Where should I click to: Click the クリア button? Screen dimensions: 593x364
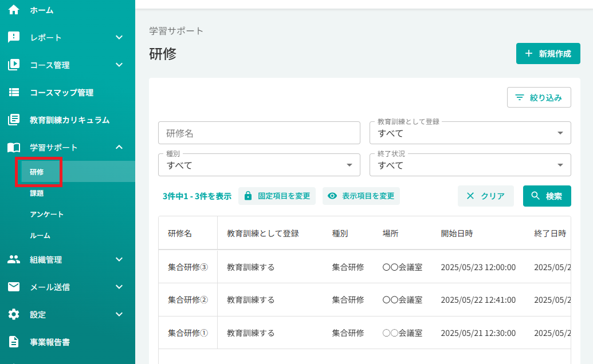(x=486, y=196)
